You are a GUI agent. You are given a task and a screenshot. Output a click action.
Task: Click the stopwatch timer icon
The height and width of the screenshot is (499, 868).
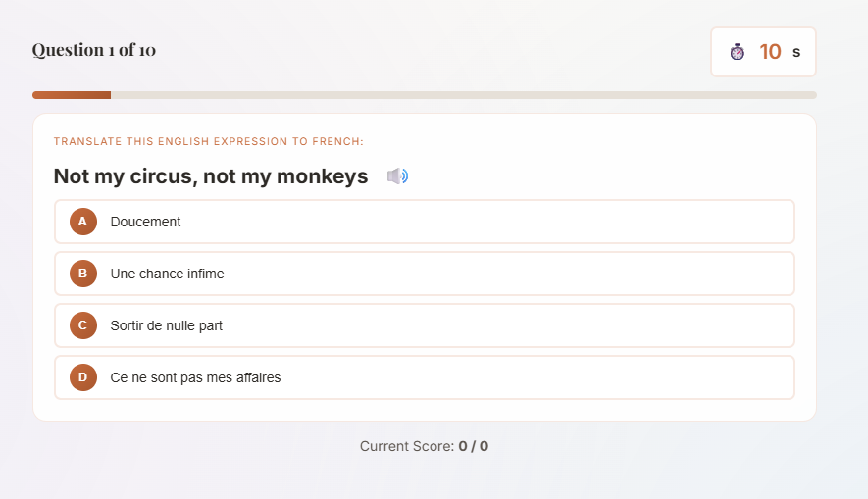[x=738, y=52]
